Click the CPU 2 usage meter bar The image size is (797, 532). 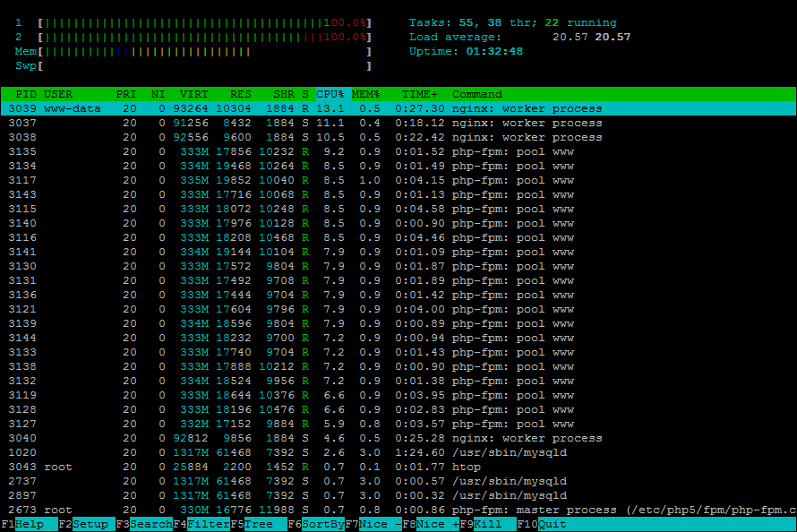click(205, 37)
